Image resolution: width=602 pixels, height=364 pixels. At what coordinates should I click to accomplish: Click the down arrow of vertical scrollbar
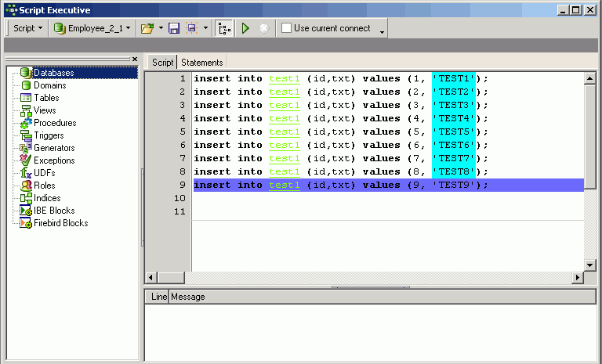point(589,265)
